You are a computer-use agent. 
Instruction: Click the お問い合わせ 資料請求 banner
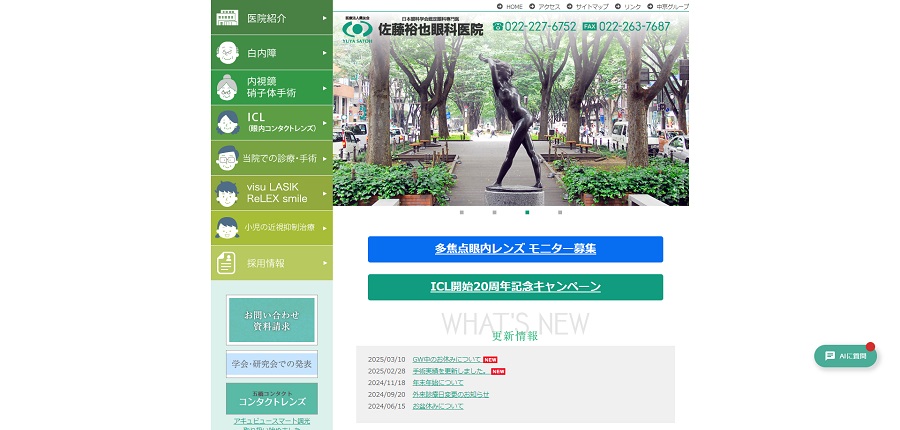(271, 320)
